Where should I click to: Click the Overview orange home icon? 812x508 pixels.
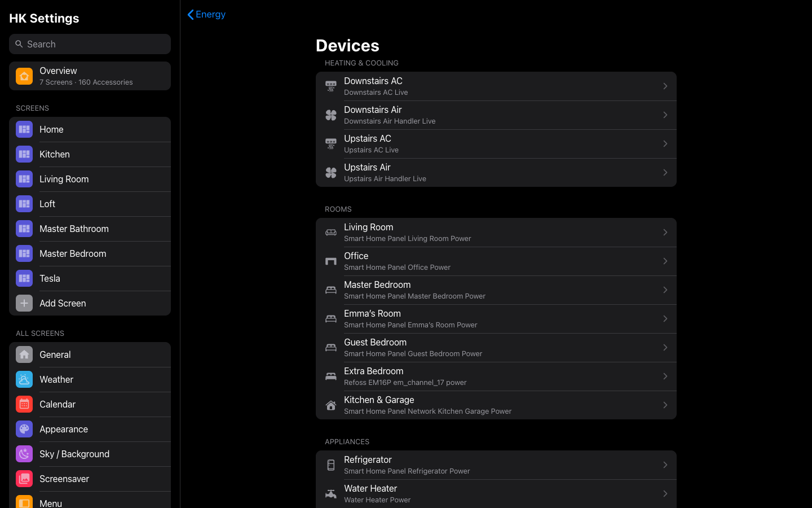[x=24, y=76]
